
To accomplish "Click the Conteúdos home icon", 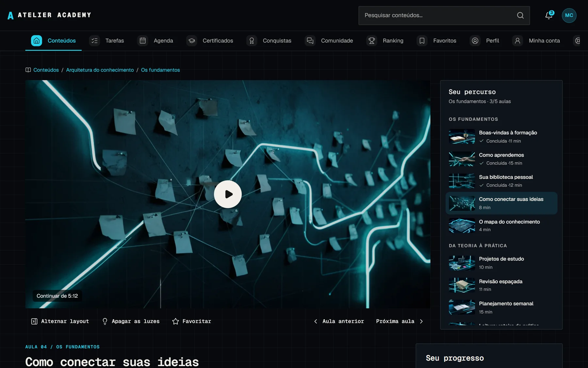I will [x=37, y=41].
